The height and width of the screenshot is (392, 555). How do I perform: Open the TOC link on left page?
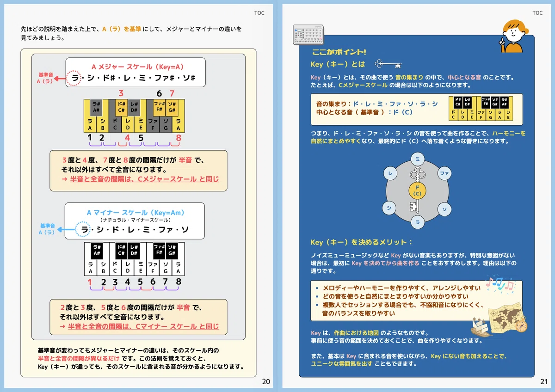[259, 13]
